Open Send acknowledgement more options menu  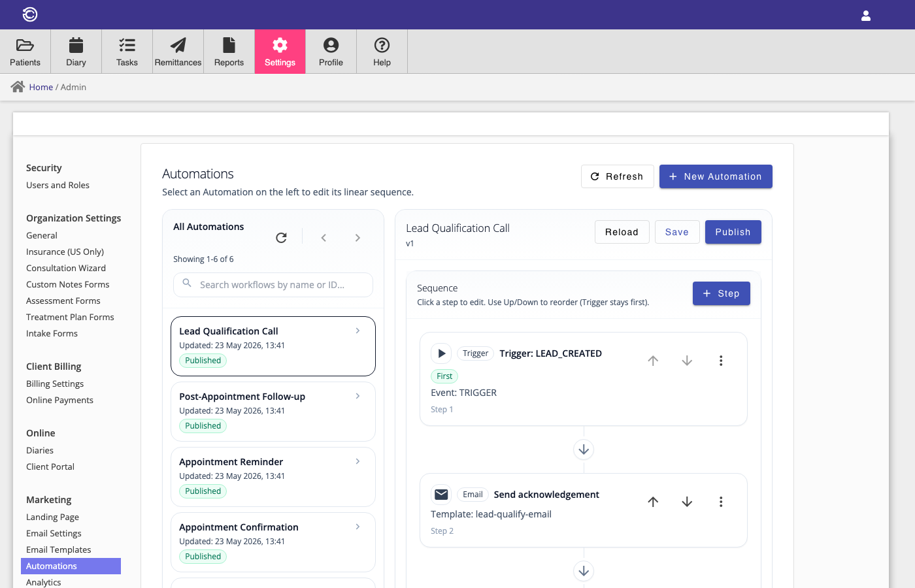pyautogui.click(x=721, y=502)
